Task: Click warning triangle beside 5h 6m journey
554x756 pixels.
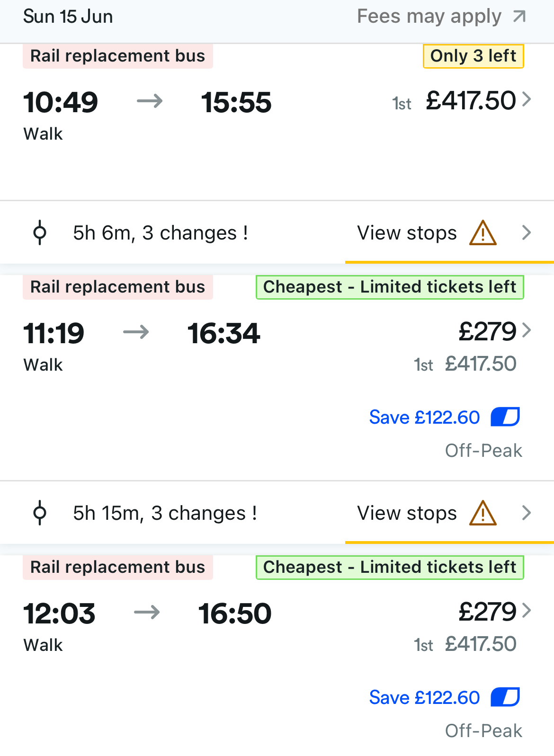Action: [x=483, y=233]
